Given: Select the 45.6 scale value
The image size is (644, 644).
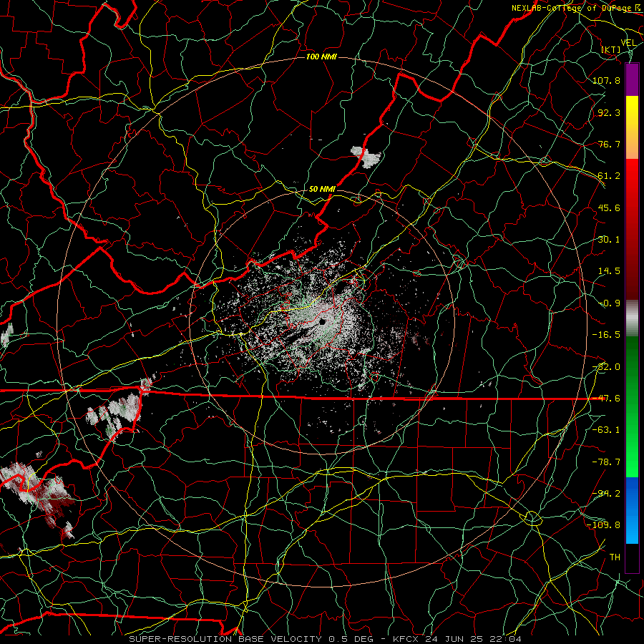Looking at the screenshot, I should coord(609,208).
